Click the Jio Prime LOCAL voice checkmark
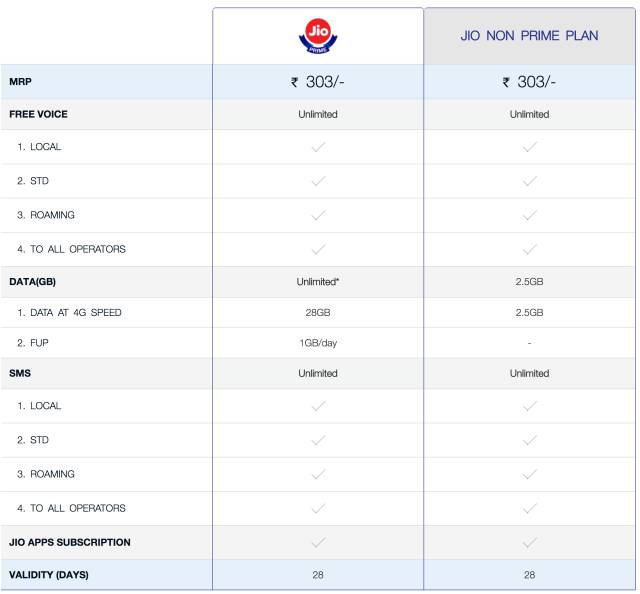This screenshot has width=640, height=594. tap(318, 147)
